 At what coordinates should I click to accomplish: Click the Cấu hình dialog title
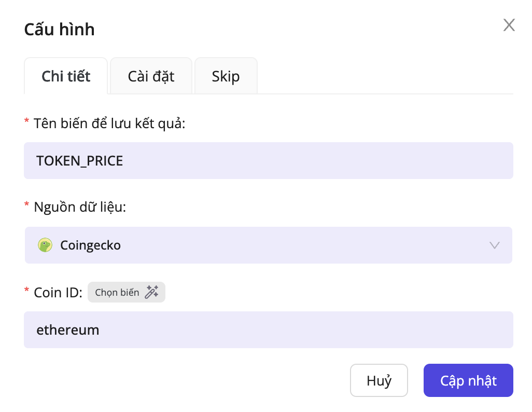tap(60, 30)
